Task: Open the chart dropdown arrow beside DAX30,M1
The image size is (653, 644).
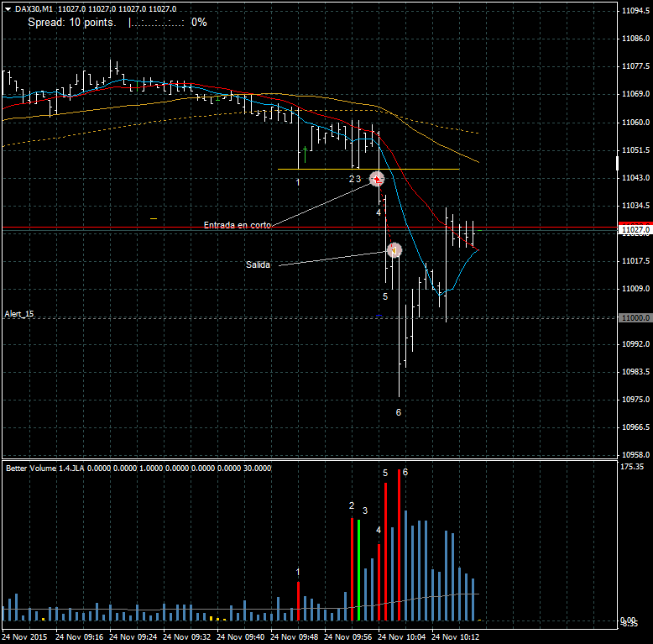Action: tap(8, 8)
